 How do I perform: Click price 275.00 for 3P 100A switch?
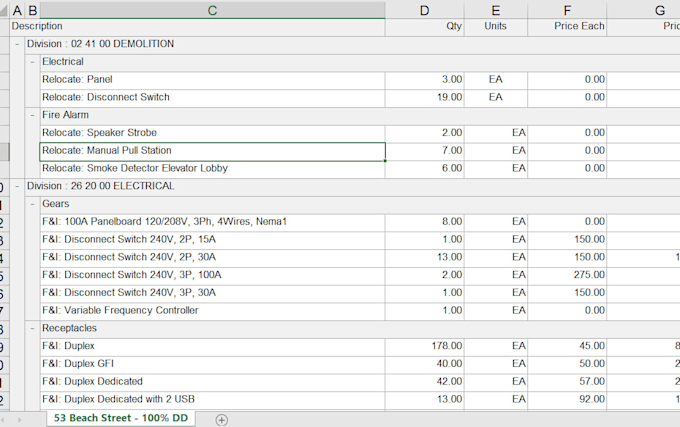click(x=567, y=275)
